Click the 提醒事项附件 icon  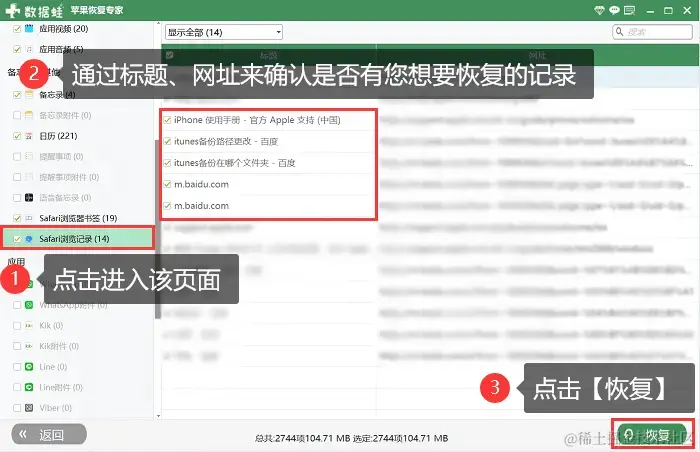click(29, 177)
